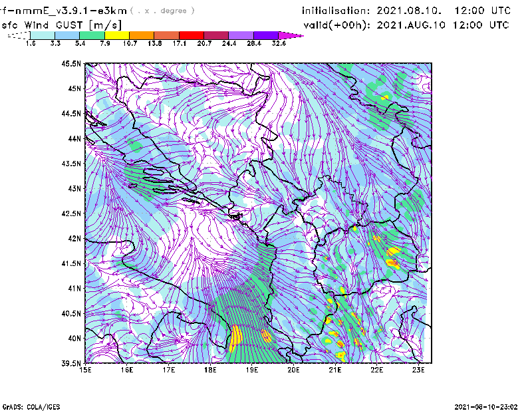Image resolution: width=532 pixels, height=411 pixels.
Task: Click the legend value '28.4'
Action: point(254,43)
